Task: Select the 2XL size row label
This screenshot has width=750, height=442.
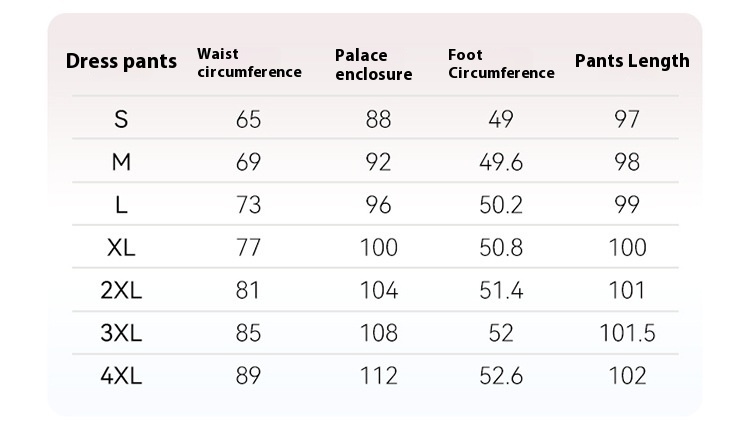Action: point(121,290)
